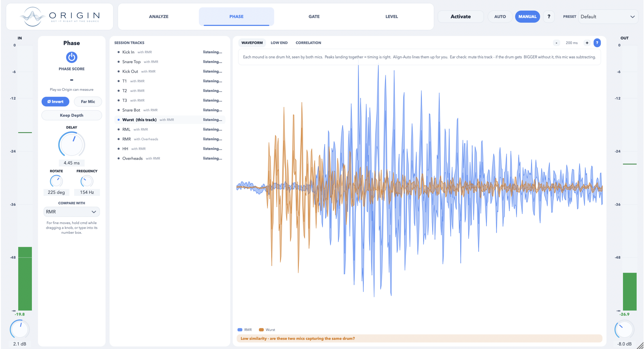Click the output gain knob
Image resolution: width=644 pixels, height=349 pixels.
pos(624,330)
